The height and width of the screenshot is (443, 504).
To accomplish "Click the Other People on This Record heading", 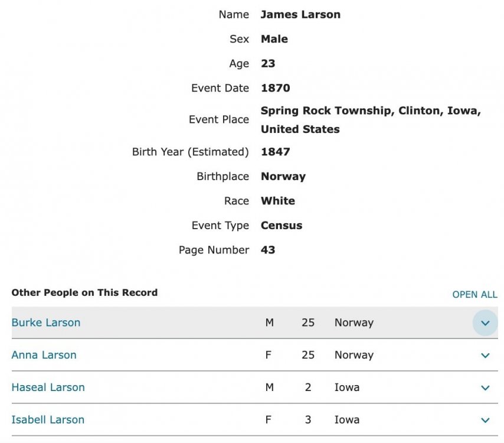I will click(84, 292).
